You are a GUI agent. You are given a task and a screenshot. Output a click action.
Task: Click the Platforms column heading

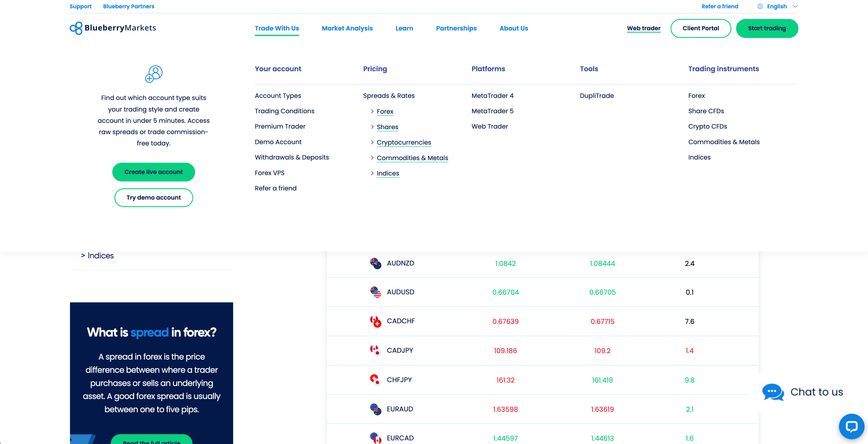coord(488,69)
